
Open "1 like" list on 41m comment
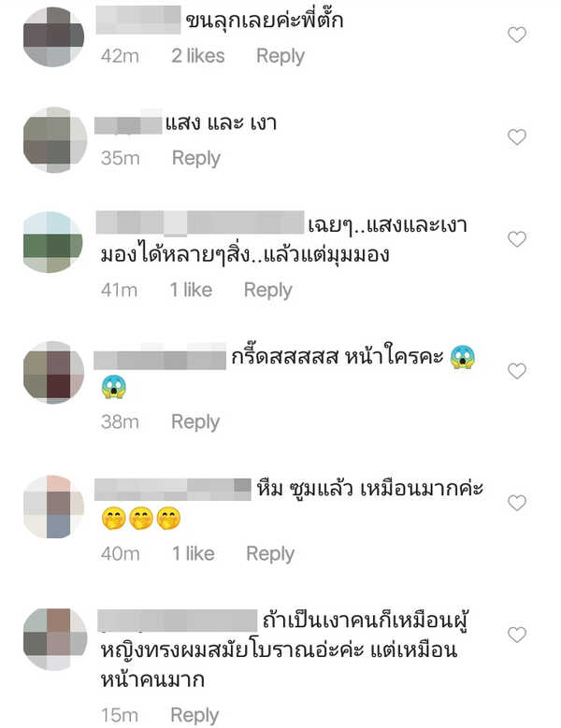click(x=191, y=291)
